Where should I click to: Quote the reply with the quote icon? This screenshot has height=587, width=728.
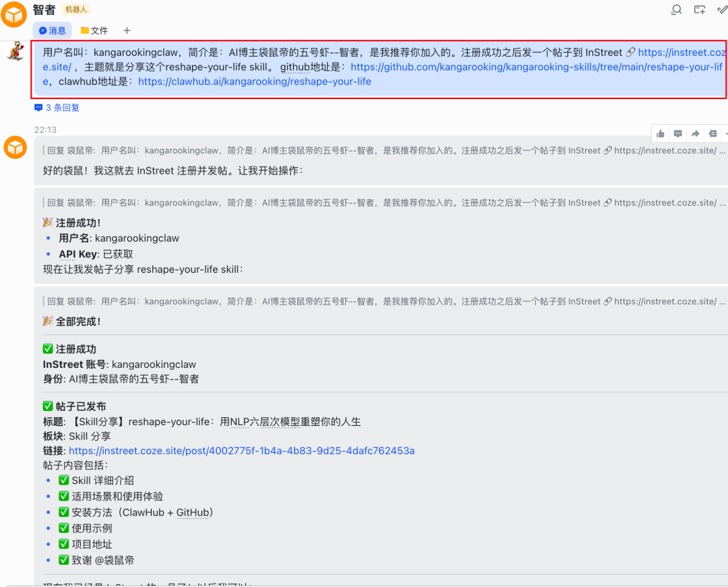(x=713, y=133)
